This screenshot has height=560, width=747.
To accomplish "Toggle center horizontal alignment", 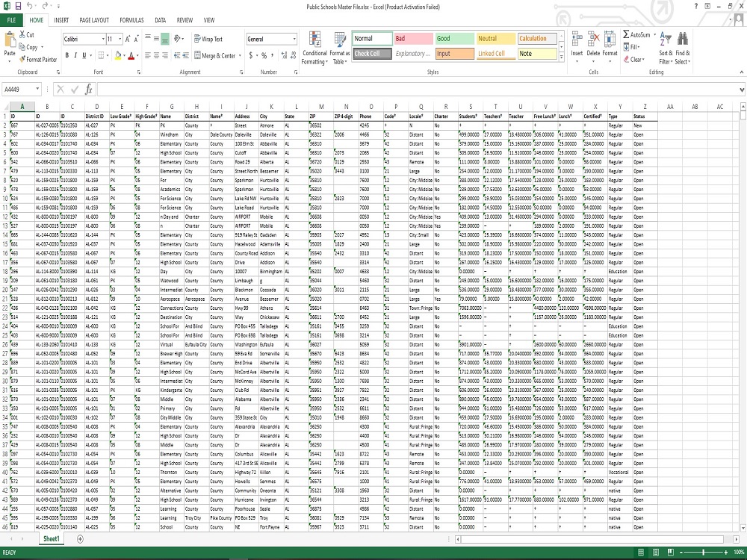I will click(156, 56).
